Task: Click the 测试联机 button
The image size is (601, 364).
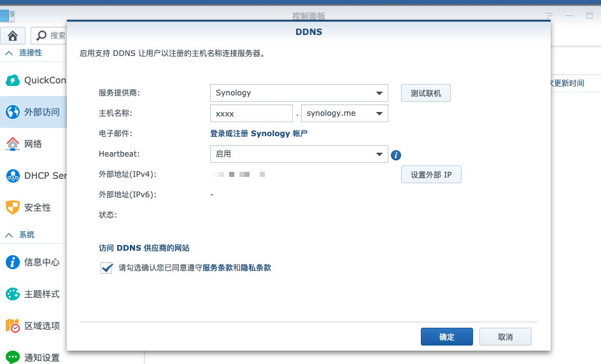Action: (425, 93)
